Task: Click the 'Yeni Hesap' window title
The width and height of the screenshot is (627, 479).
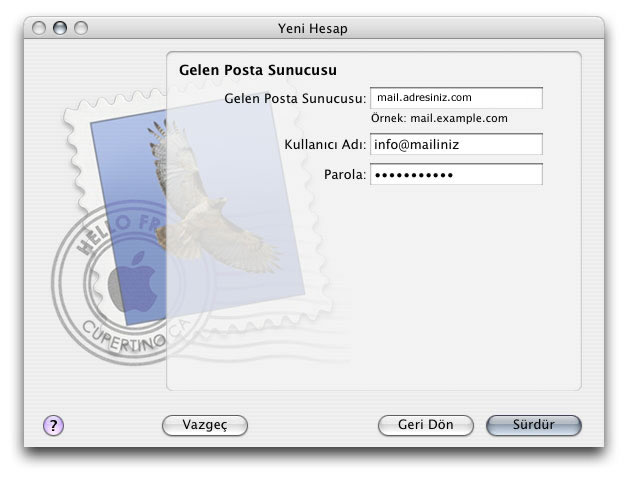Action: coord(313,28)
